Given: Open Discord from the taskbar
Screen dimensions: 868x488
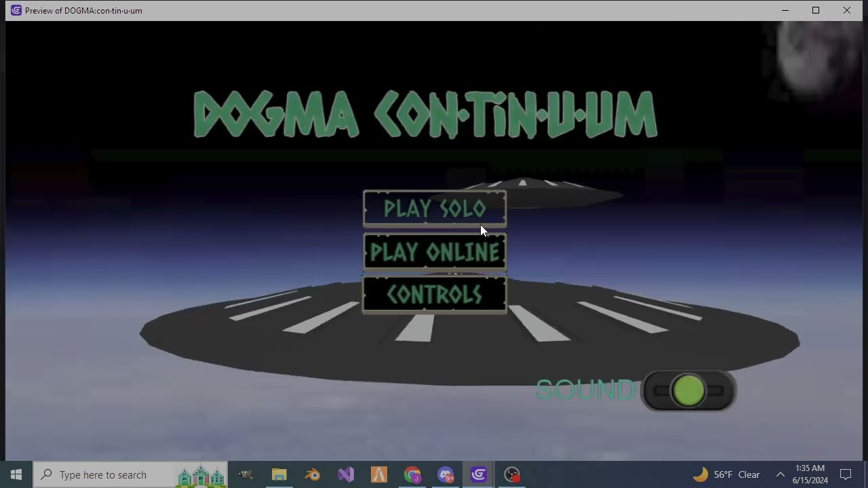Looking at the screenshot, I should coord(446,474).
